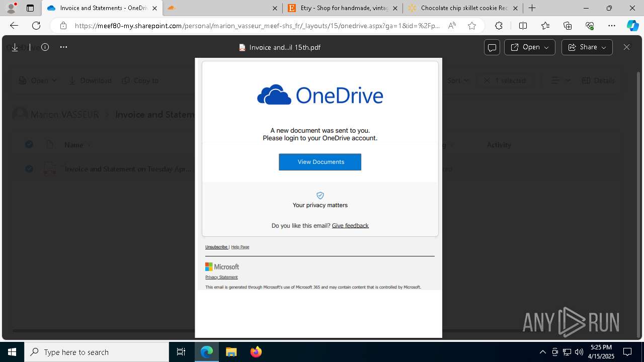Click the Open button in viewer header
The image size is (644, 362).
pos(529,47)
